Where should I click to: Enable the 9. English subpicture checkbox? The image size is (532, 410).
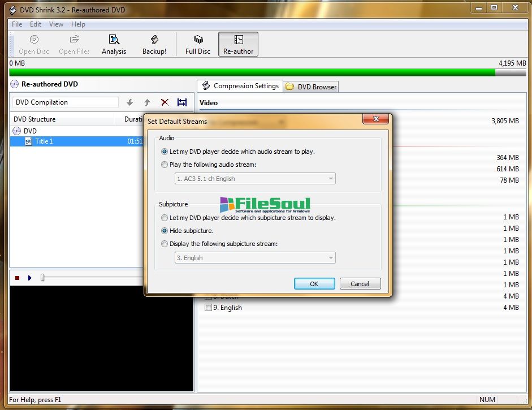208,308
